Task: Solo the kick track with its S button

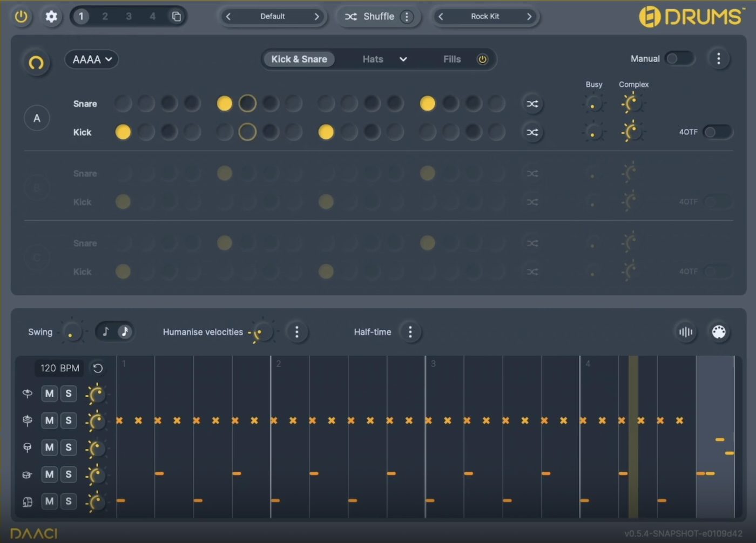Action: [69, 501]
